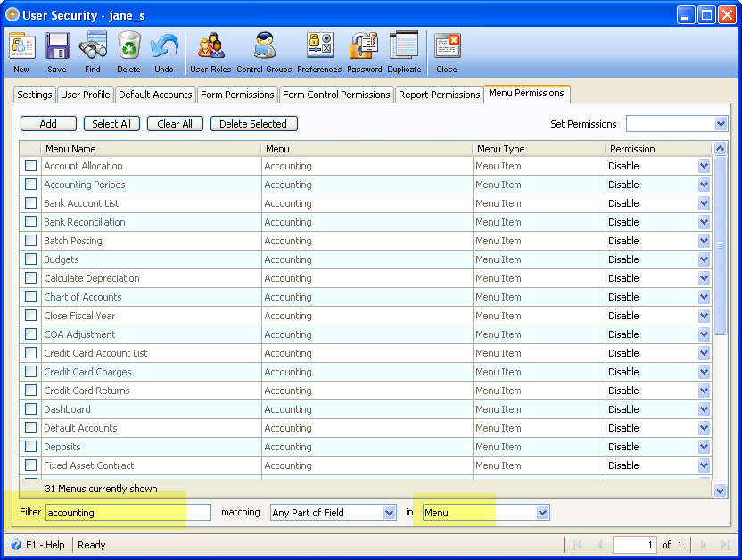This screenshot has width=742, height=560.
Task: Open the Control Groups toolbar icon
Action: pos(264,52)
